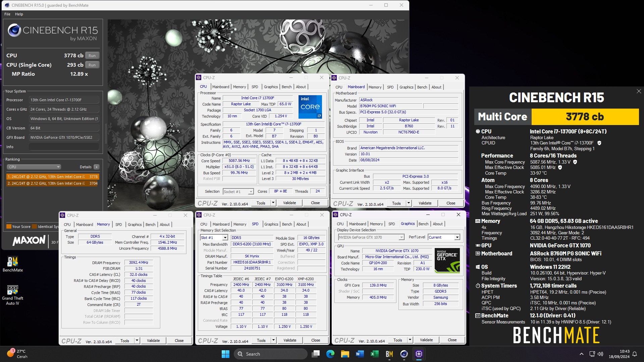Screen dimensions: 644x362
Task: Open Slot #1 memory slot dropdown
Action: point(214,238)
